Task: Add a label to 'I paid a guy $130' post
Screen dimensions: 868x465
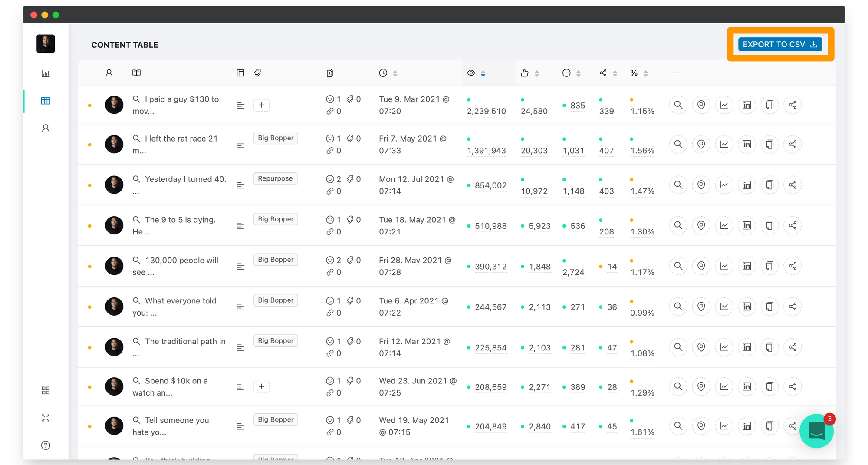Action: [x=261, y=105]
